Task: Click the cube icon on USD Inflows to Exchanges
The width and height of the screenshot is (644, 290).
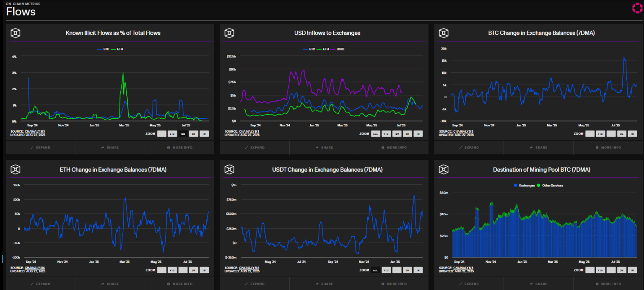Action: coord(229,33)
